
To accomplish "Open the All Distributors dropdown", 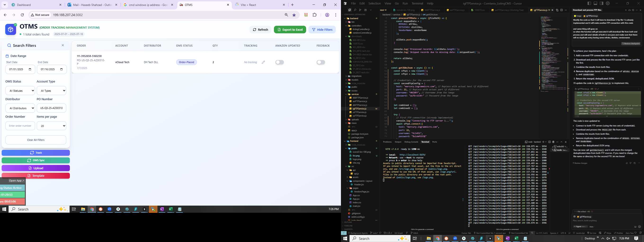I will [20, 108].
